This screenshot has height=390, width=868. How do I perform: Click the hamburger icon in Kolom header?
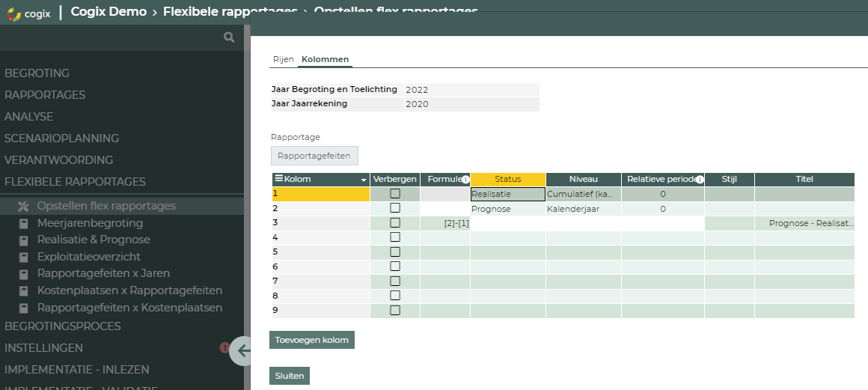(x=279, y=179)
